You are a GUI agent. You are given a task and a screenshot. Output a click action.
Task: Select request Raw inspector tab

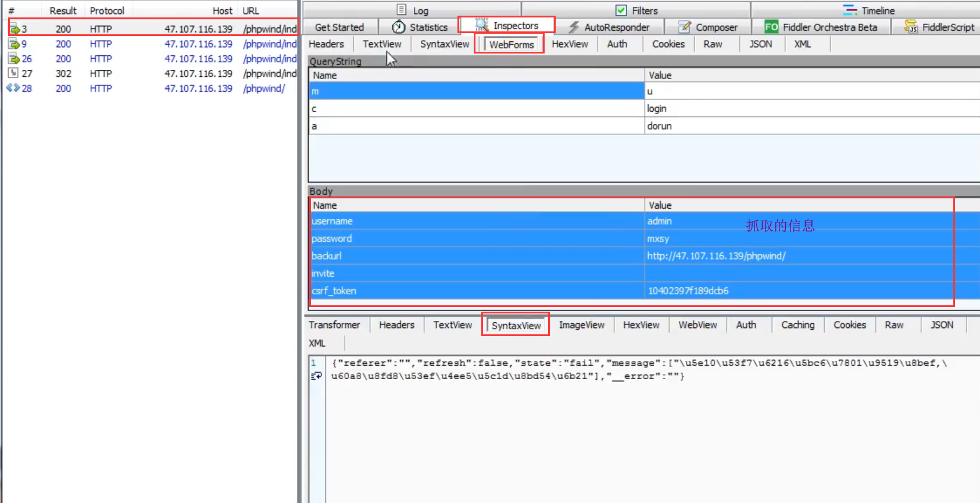pos(713,44)
